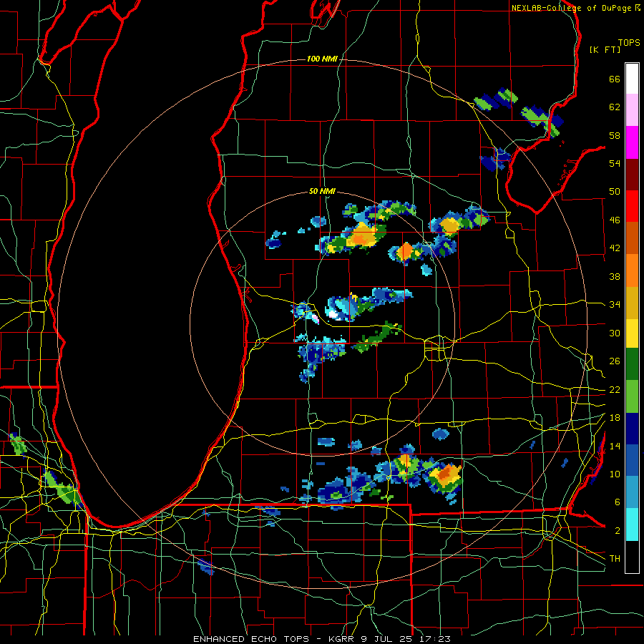Click the dark green 26 kft legend swatch

632,364
